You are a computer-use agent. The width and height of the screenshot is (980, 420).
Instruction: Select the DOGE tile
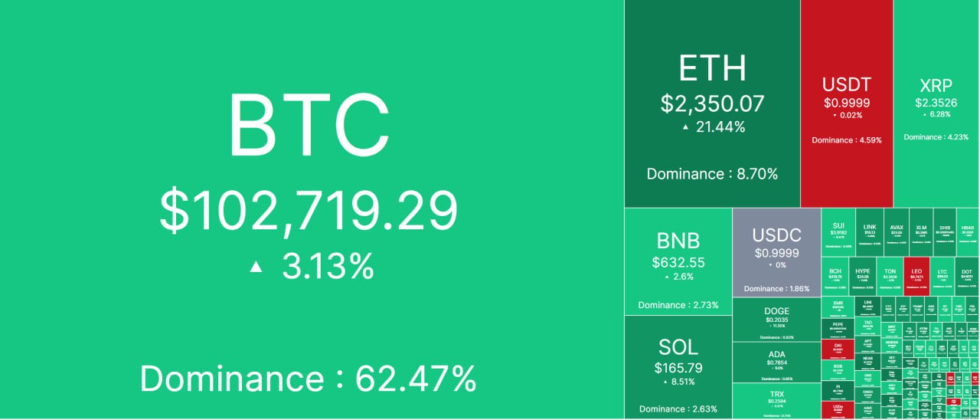(x=776, y=320)
